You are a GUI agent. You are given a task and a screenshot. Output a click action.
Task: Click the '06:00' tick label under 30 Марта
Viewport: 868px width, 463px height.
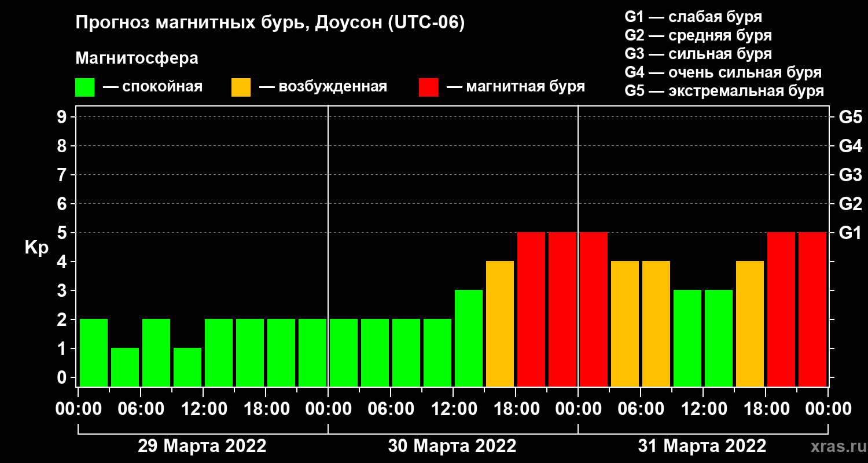click(x=391, y=409)
